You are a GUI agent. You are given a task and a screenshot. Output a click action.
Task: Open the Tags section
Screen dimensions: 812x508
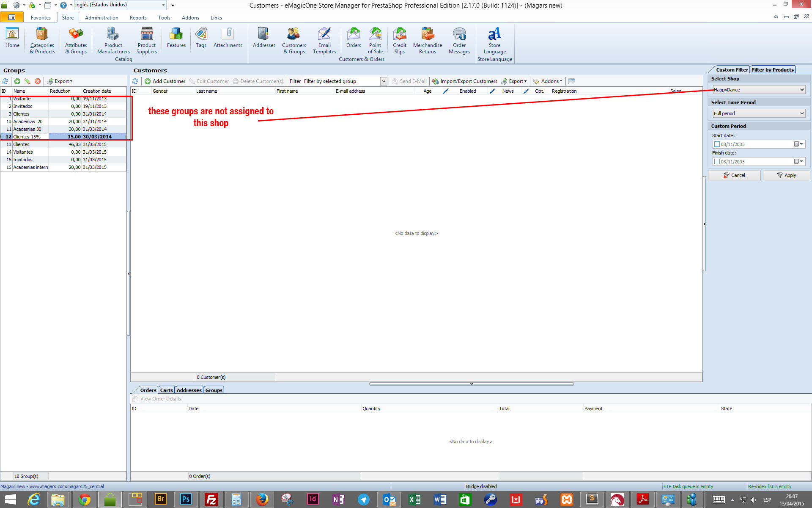pos(201,38)
